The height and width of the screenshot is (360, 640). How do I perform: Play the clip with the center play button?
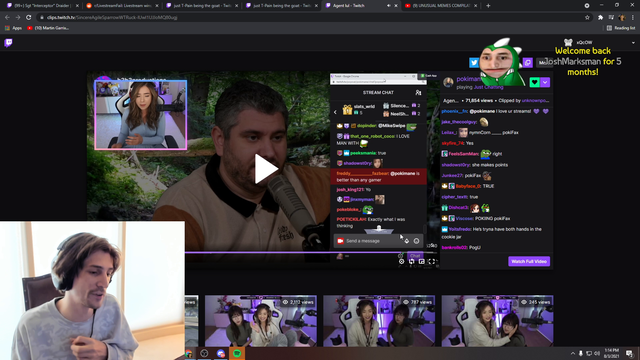pos(266,169)
